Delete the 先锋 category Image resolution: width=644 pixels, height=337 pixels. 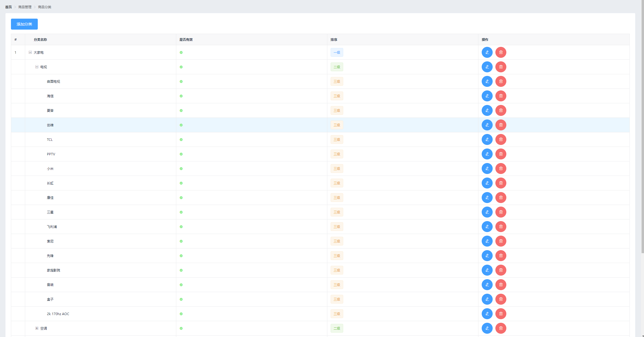(501, 256)
